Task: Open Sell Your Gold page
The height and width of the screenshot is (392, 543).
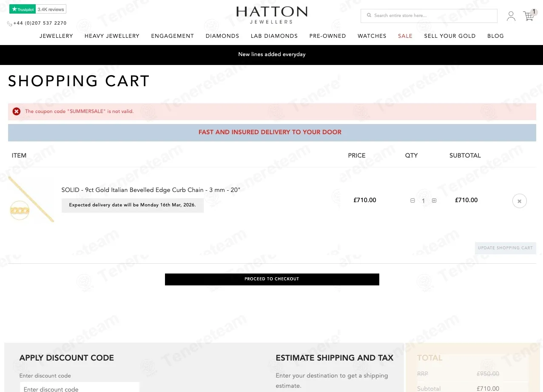Action: coord(450,36)
